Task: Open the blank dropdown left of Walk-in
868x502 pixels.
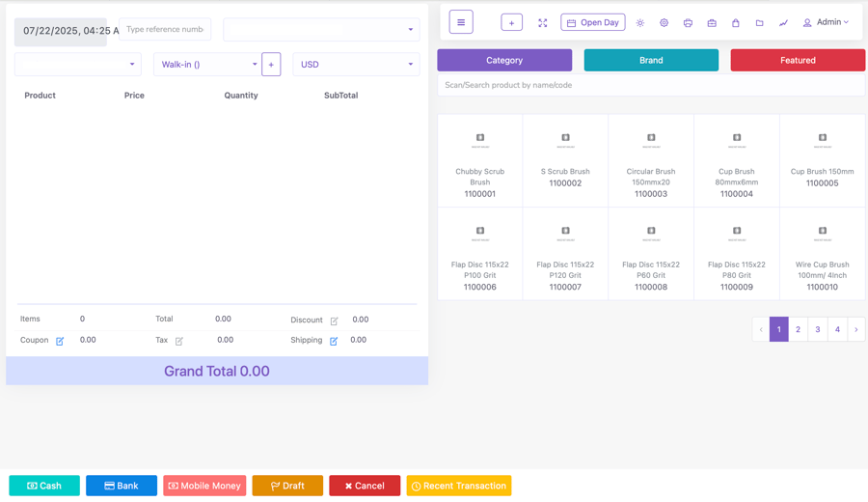Action: 77,65
